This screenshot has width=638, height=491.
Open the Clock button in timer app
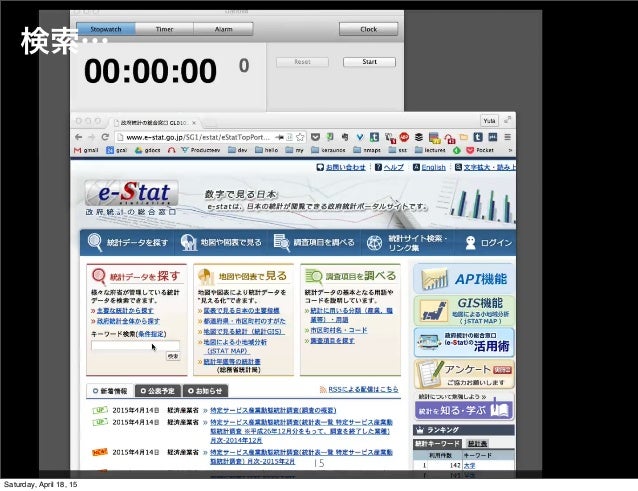click(x=368, y=29)
